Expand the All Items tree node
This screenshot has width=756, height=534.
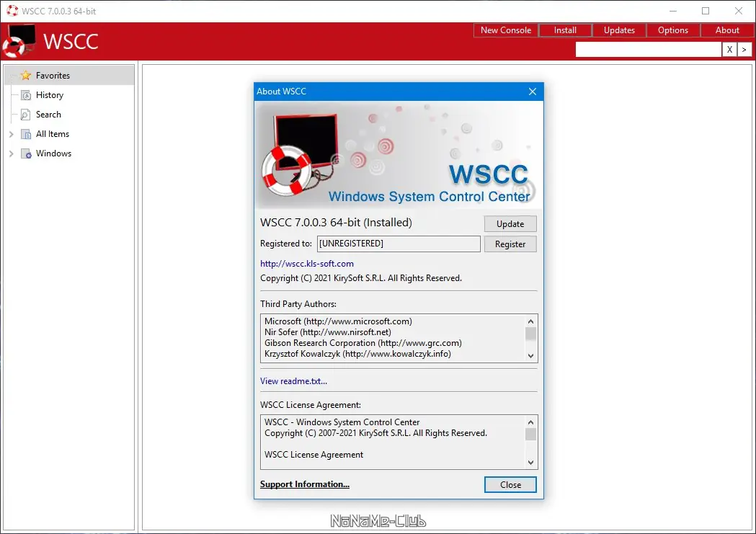pos(11,133)
